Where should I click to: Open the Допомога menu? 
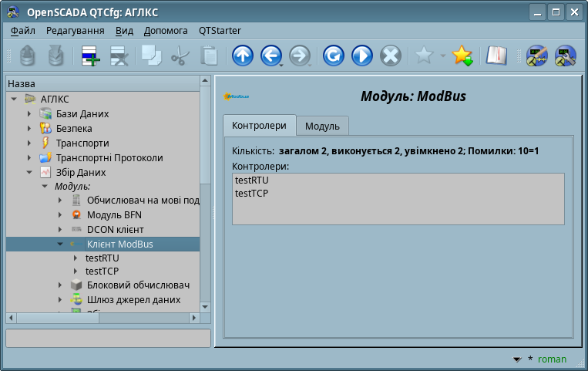[x=166, y=31]
